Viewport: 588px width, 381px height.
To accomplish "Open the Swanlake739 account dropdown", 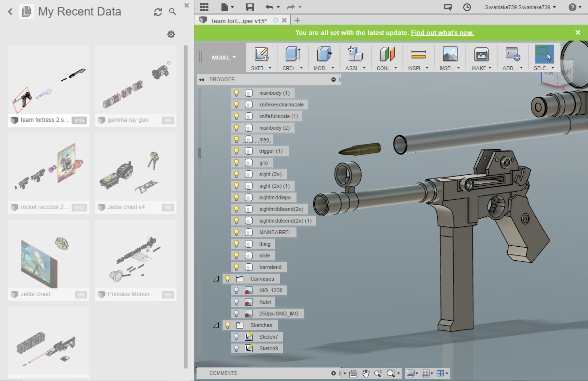I will pyautogui.click(x=521, y=7).
